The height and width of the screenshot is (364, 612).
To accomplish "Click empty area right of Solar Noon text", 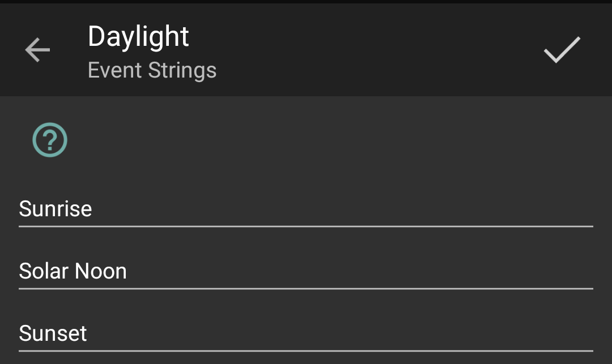I will tap(453, 271).
